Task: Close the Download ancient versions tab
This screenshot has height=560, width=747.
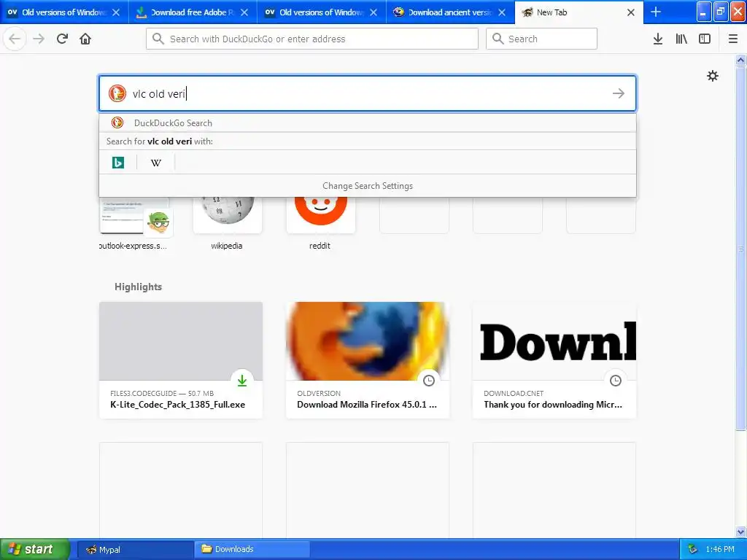Action: coord(502,12)
